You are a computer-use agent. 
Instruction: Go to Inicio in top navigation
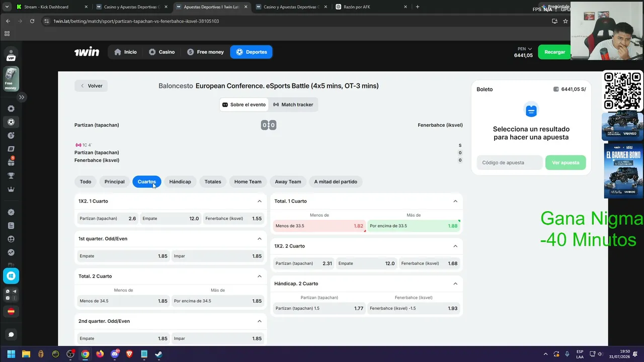coord(125,52)
